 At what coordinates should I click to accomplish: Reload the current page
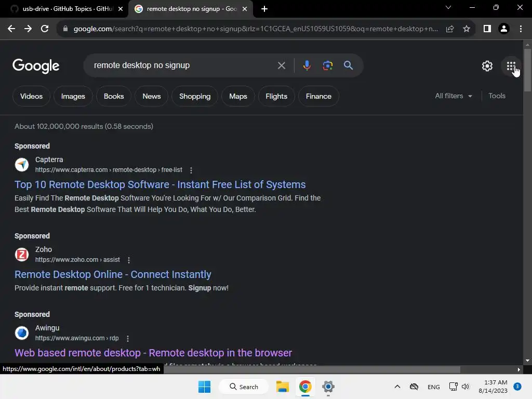[x=45, y=29]
